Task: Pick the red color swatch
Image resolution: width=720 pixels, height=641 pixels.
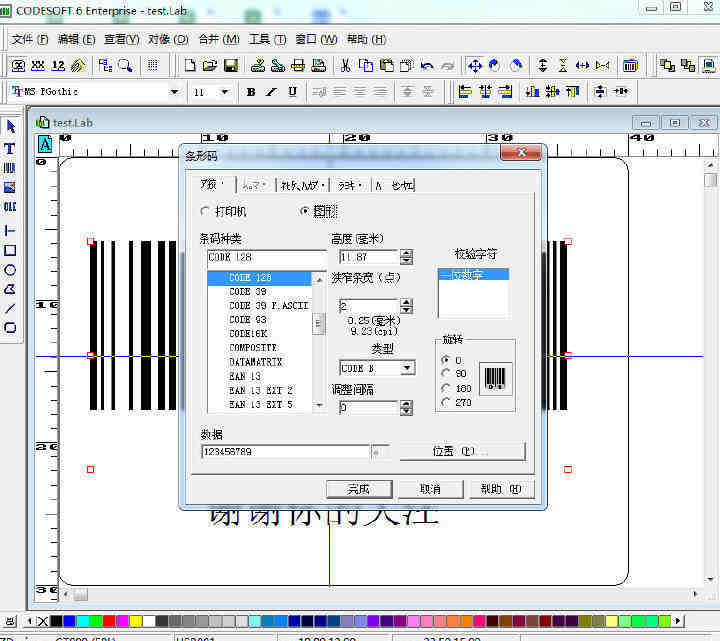Action: pos(109,621)
